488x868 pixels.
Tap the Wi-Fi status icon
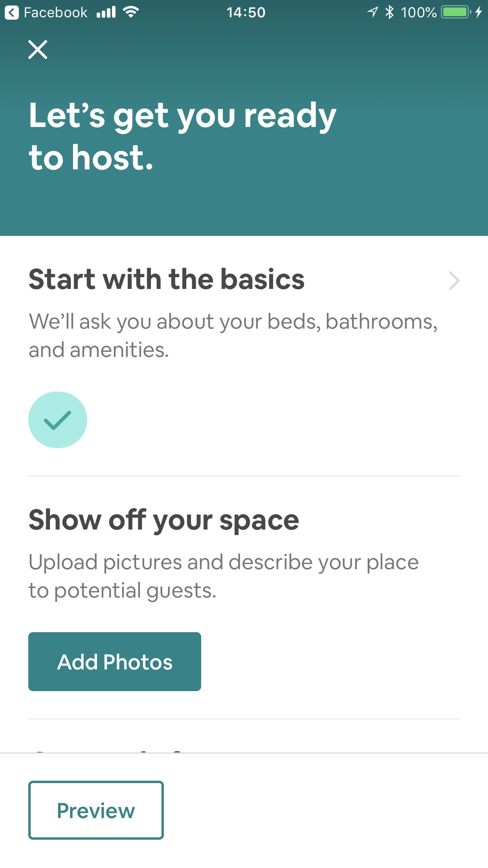pos(131,12)
